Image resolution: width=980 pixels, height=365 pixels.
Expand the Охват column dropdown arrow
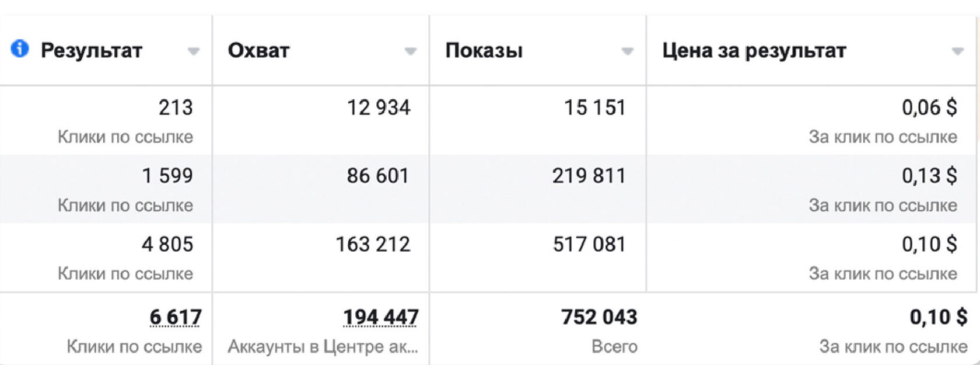pyautogui.click(x=411, y=51)
